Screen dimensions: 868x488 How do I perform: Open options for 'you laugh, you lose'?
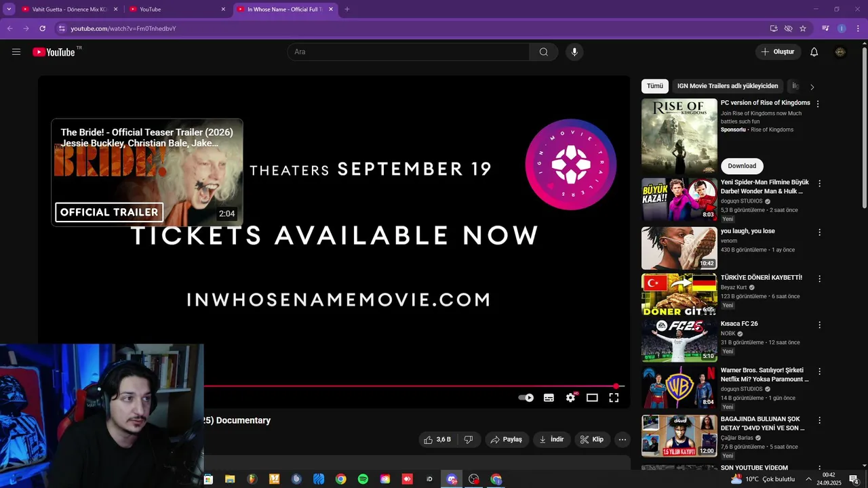[x=819, y=232]
